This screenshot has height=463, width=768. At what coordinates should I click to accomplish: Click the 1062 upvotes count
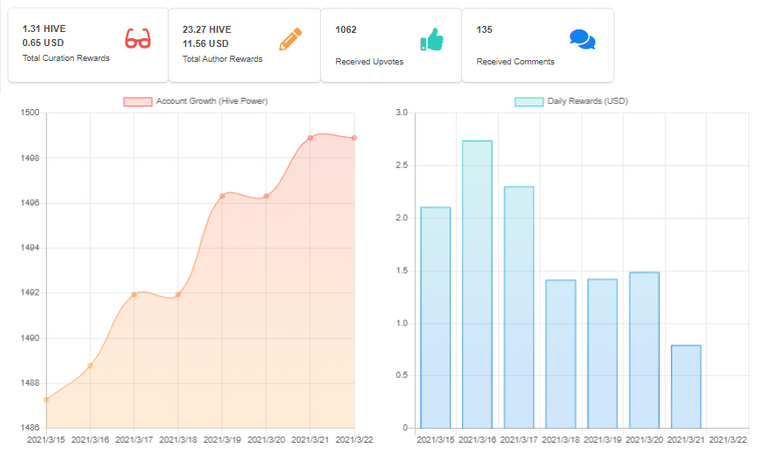pyautogui.click(x=346, y=29)
